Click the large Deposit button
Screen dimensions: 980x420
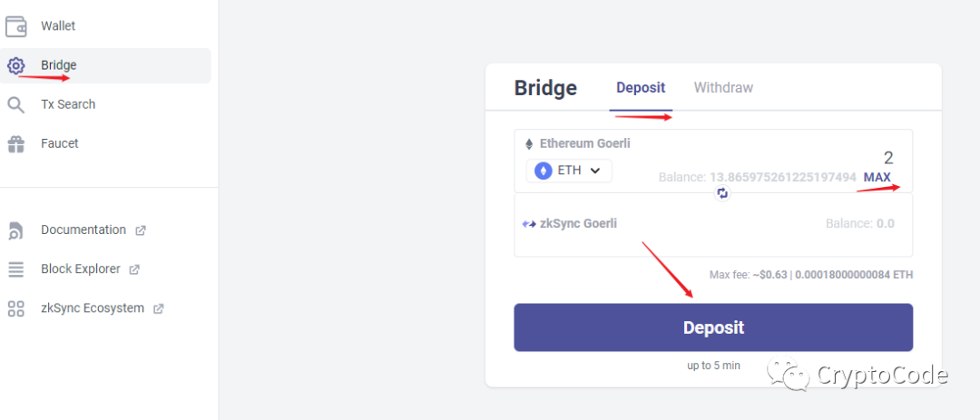(713, 327)
